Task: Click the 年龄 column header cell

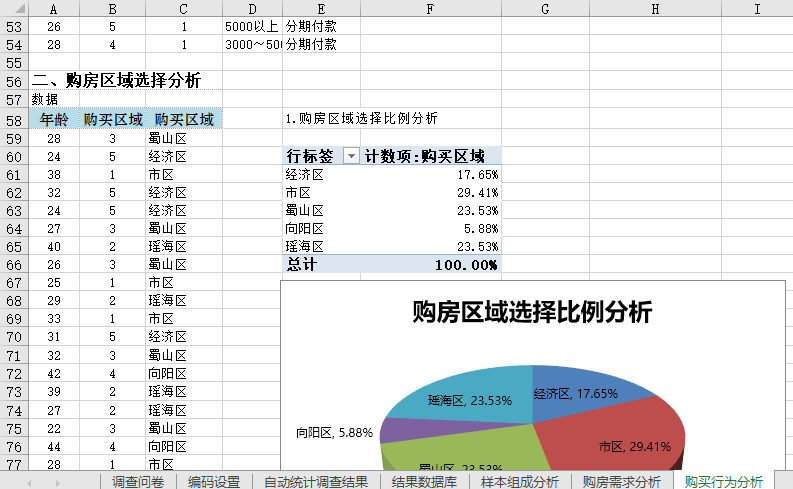Action: coord(53,120)
